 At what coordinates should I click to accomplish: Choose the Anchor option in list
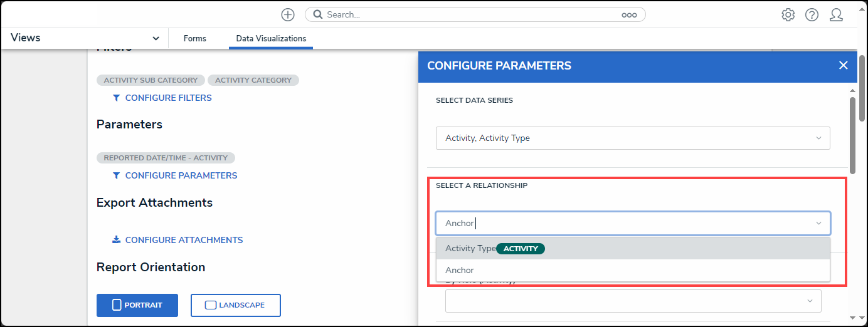click(460, 270)
